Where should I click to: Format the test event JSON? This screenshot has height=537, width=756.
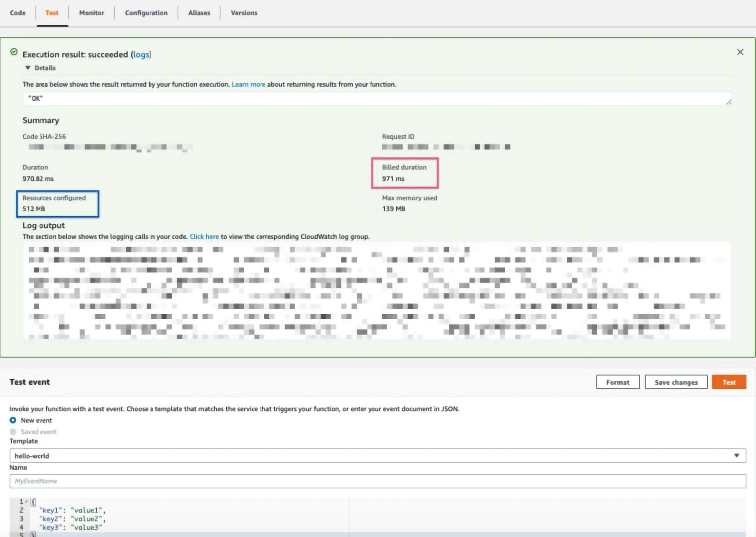(x=617, y=382)
